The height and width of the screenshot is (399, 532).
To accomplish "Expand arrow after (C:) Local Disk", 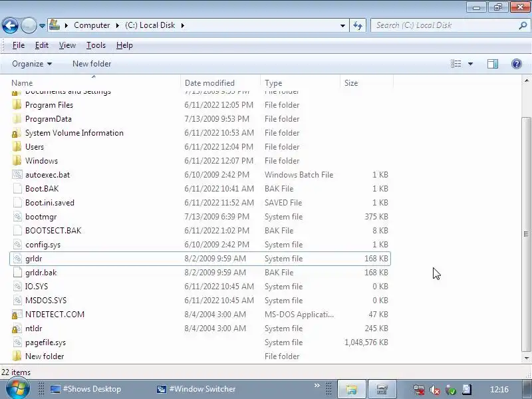I will point(182,25).
